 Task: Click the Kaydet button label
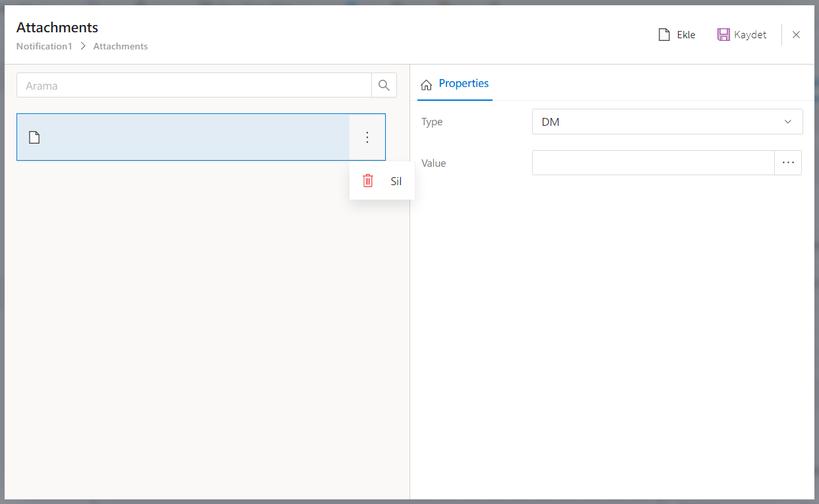[x=750, y=35]
